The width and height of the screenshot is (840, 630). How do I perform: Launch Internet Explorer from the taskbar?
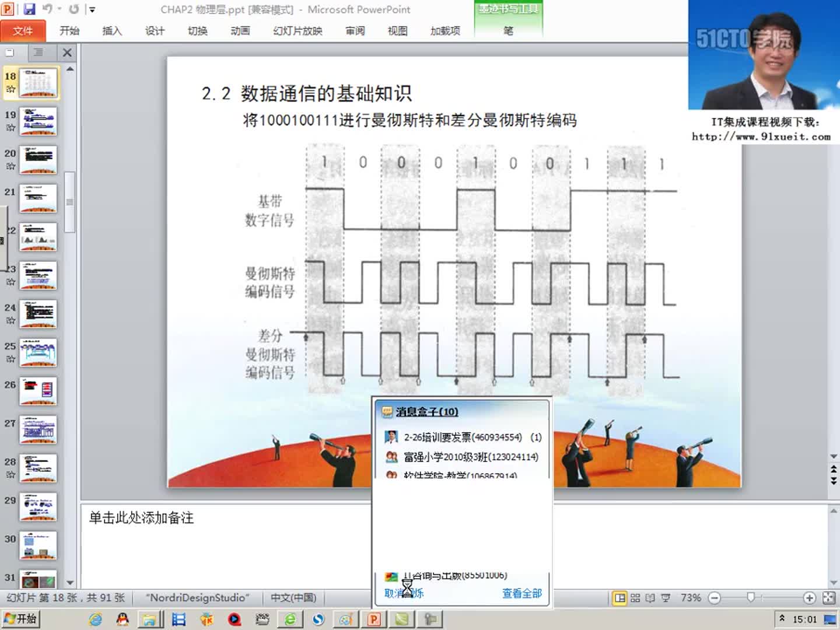coord(95,619)
